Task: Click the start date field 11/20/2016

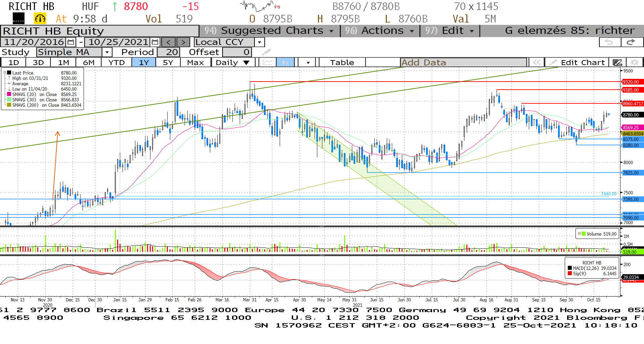Action: click(x=34, y=42)
